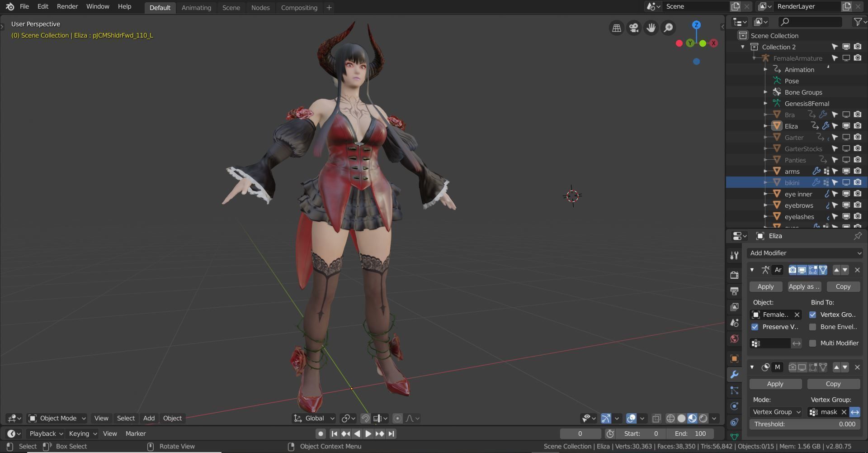Open Global transform orientation dropdown
This screenshot has height=453, width=868.
314,418
